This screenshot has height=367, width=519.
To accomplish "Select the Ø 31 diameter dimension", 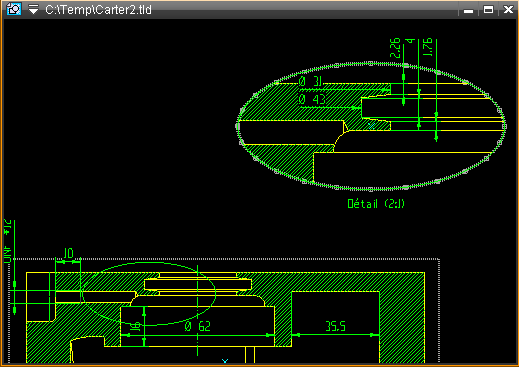I will point(310,81).
